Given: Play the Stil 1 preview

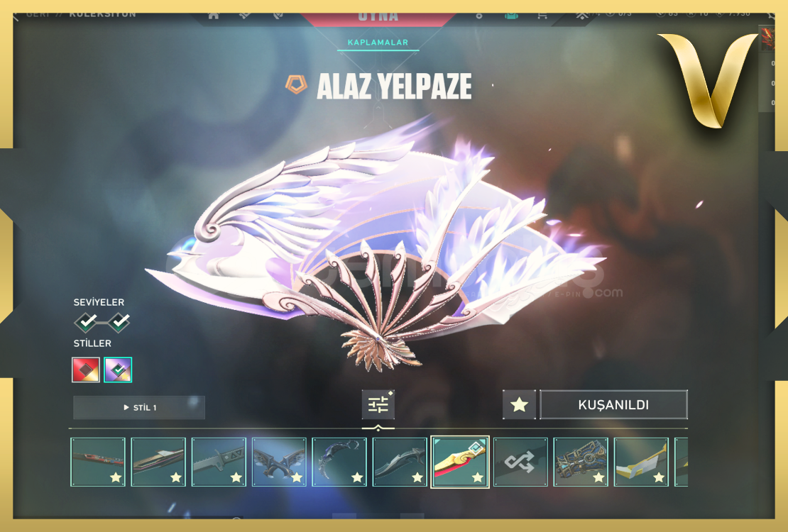Looking at the screenshot, I should coord(139,407).
